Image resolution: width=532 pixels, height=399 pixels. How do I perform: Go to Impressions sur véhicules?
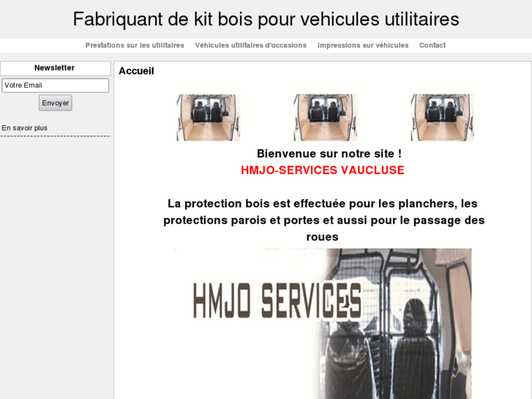tap(363, 45)
